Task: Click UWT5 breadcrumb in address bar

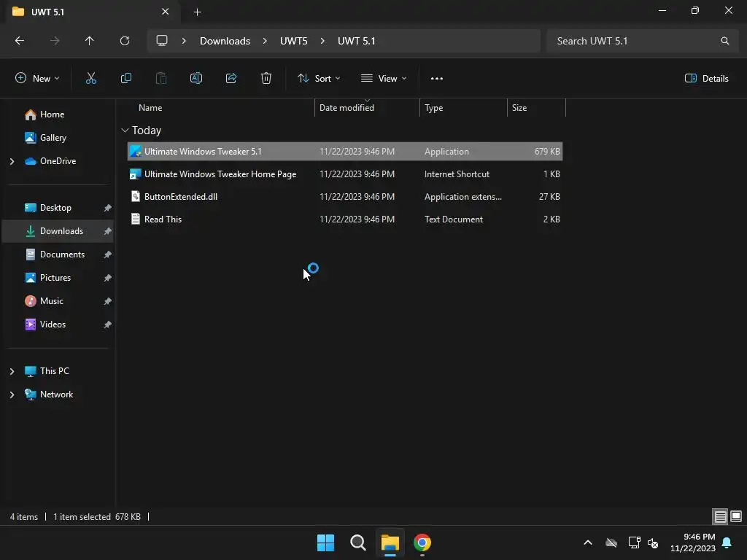Action: pos(293,41)
